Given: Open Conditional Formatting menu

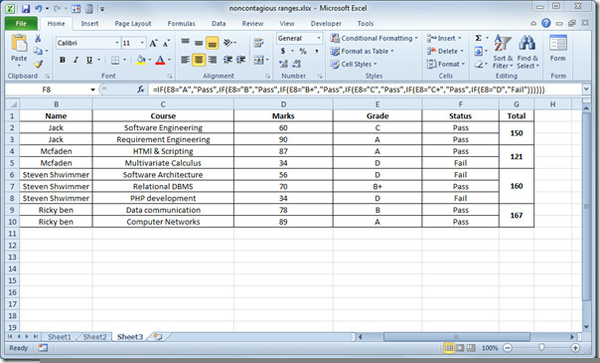Looking at the screenshot, I should pos(374,38).
